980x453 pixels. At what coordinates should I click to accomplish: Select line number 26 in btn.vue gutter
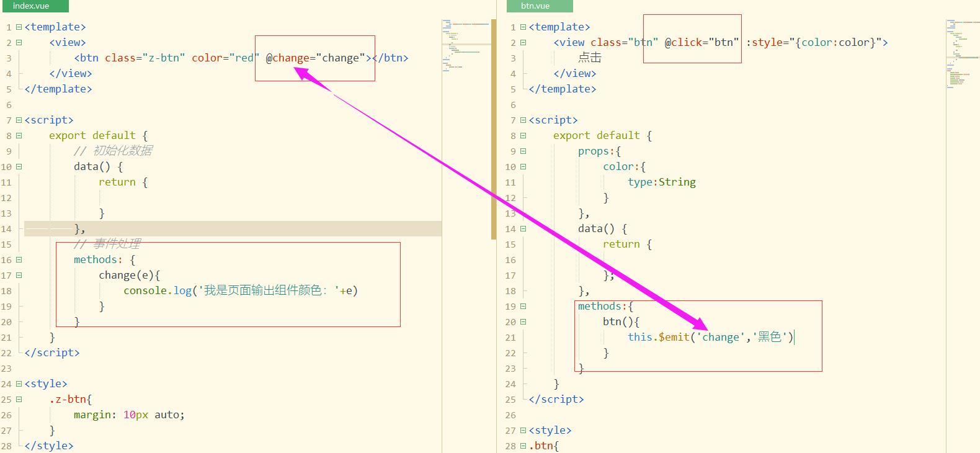click(510, 415)
